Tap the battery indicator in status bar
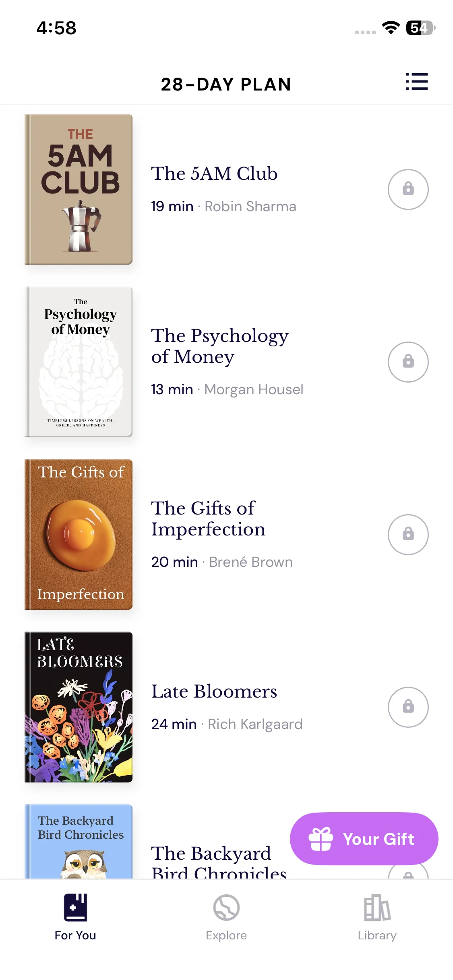This screenshot has height=980, width=453. coord(420,28)
